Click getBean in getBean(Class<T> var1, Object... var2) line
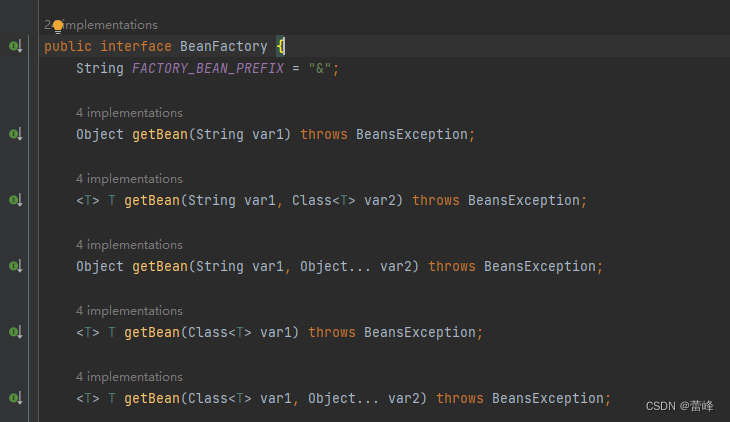Screen dimensions: 730x422 click(152, 399)
